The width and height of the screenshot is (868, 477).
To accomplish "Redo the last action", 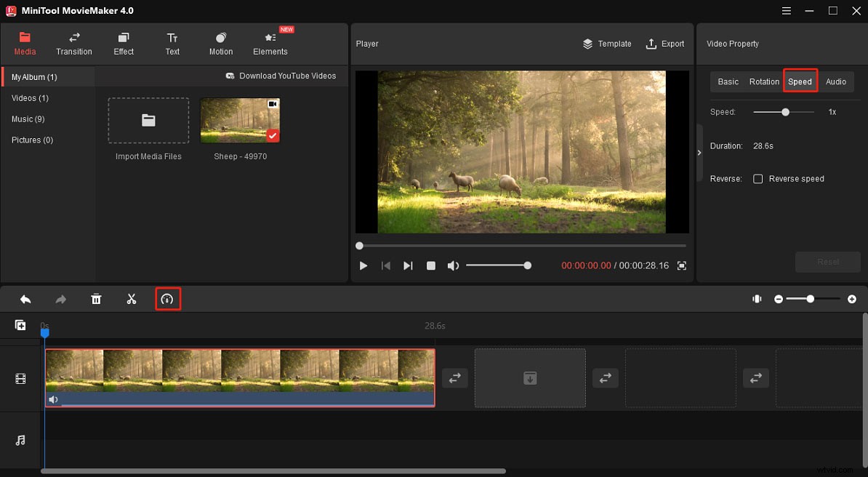I will (x=61, y=298).
